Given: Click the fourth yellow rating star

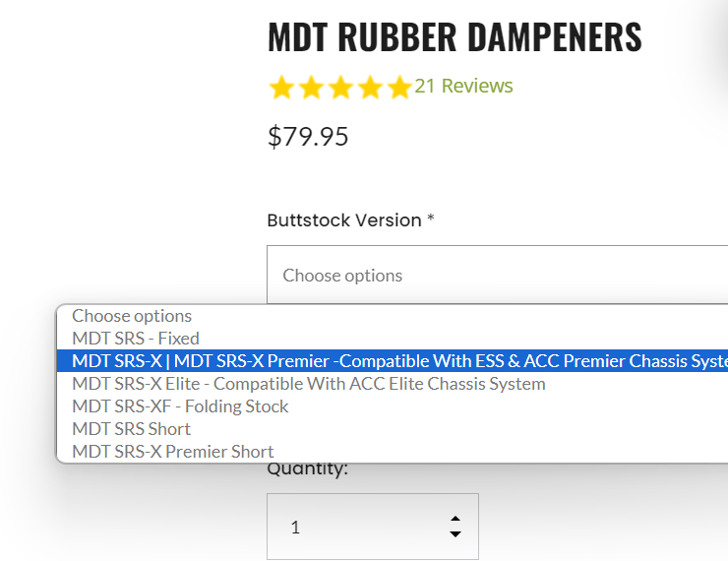Looking at the screenshot, I should coord(370,89).
